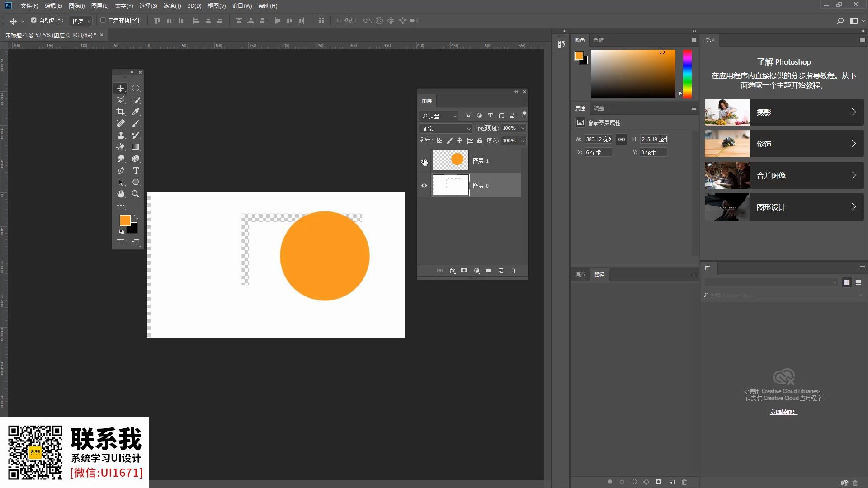The image size is (868, 488).
Task: Select the Eyedropper tool
Action: (136, 112)
